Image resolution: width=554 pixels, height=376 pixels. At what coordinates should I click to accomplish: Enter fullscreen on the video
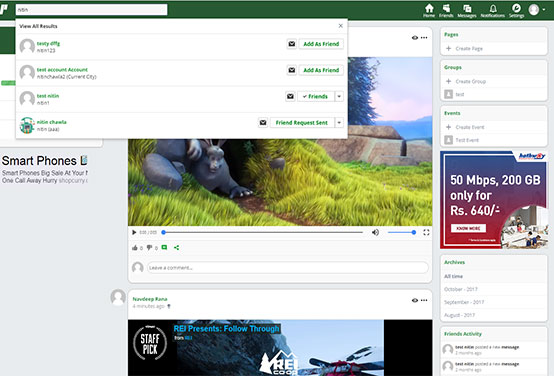pos(426,232)
